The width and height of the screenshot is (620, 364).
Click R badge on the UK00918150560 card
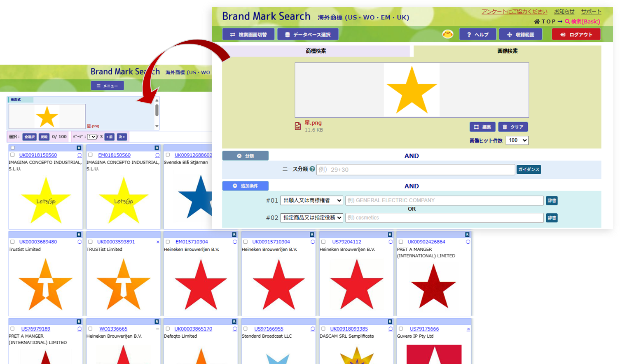click(79, 148)
